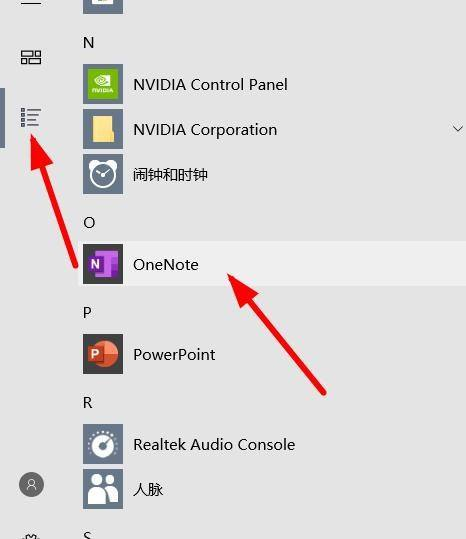This screenshot has height=539, width=466.
Task: Click the O section letter header
Action: 89,223
